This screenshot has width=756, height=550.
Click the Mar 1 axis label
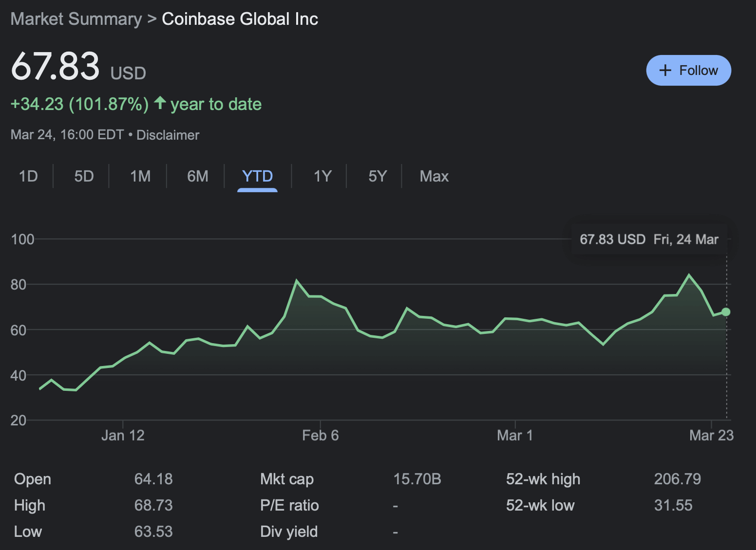515,435
